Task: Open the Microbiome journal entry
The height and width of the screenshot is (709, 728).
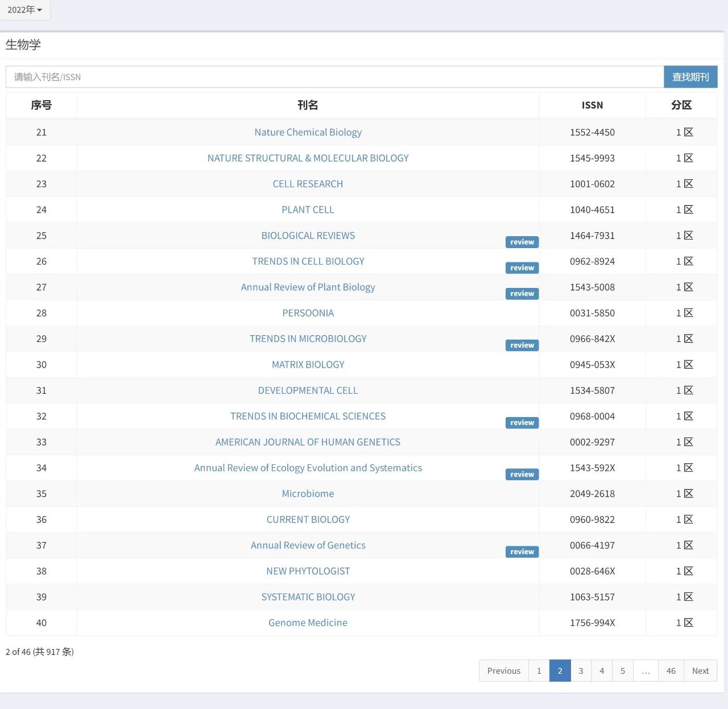Action: point(308,493)
